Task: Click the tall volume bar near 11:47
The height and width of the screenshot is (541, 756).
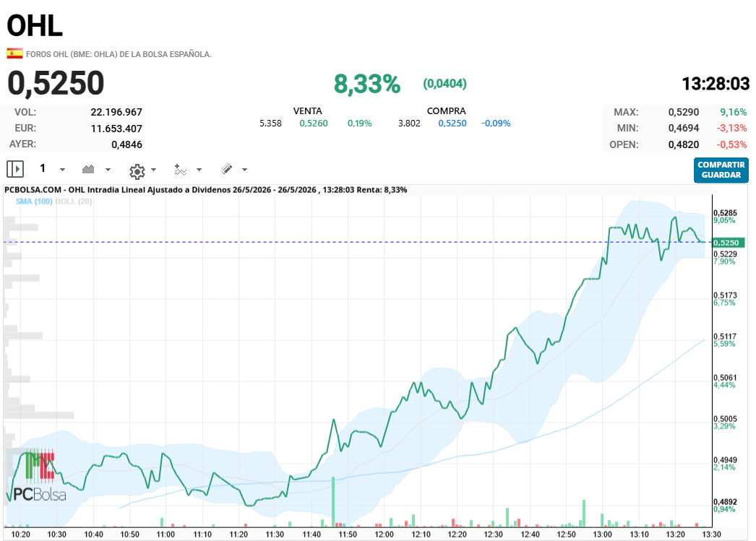Action: (333, 501)
